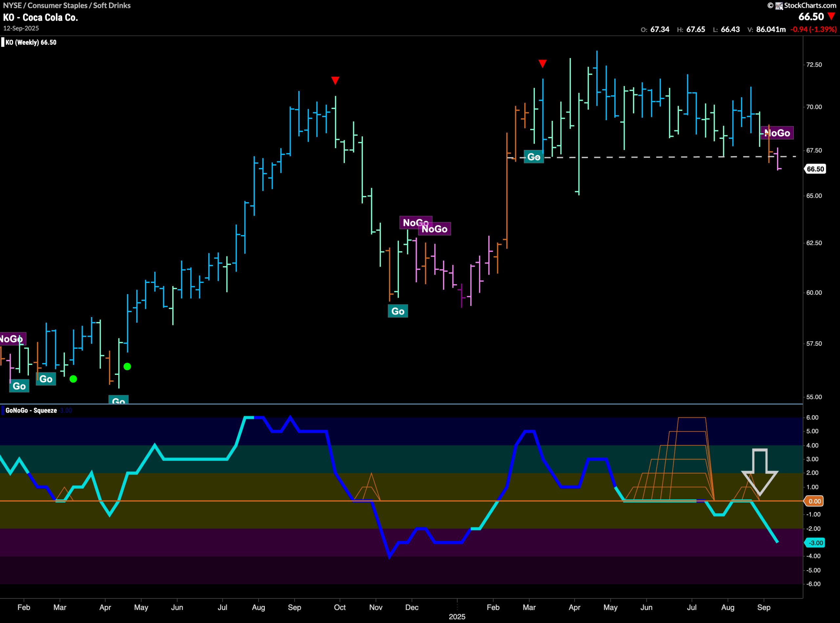Click the -2.00 oscillator axis label

[x=813, y=529]
